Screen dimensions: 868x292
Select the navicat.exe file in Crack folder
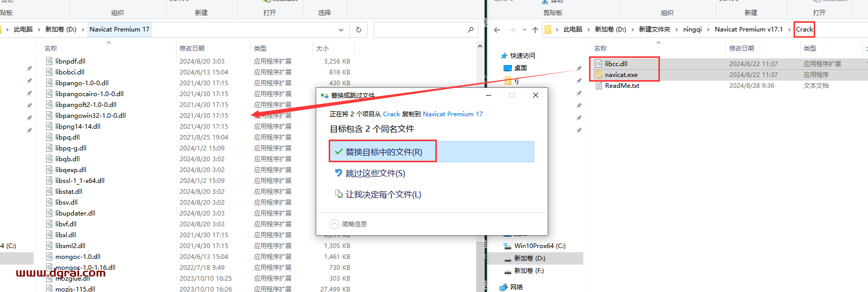point(621,75)
